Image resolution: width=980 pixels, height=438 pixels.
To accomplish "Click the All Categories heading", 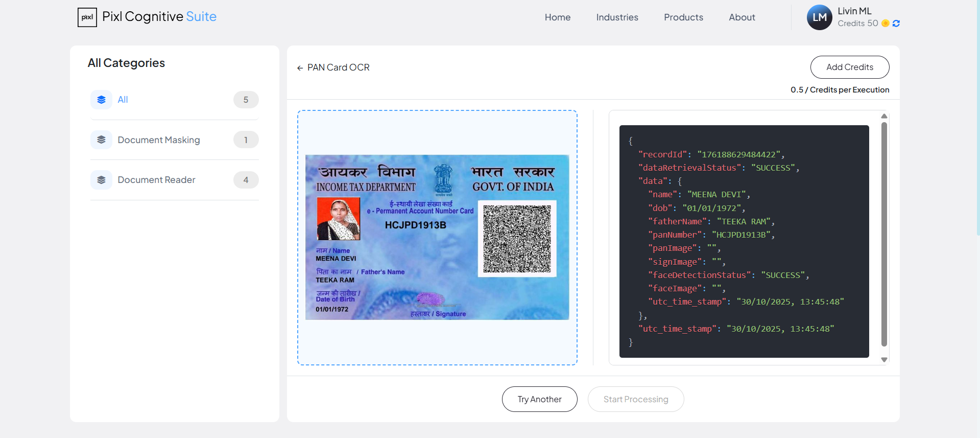I will tap(126, 63).
